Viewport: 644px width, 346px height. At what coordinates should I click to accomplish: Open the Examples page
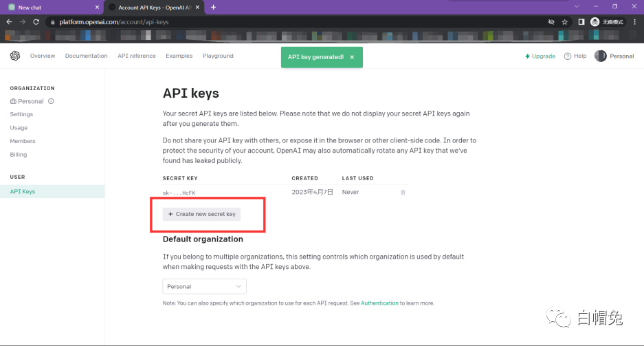(179, 56)
